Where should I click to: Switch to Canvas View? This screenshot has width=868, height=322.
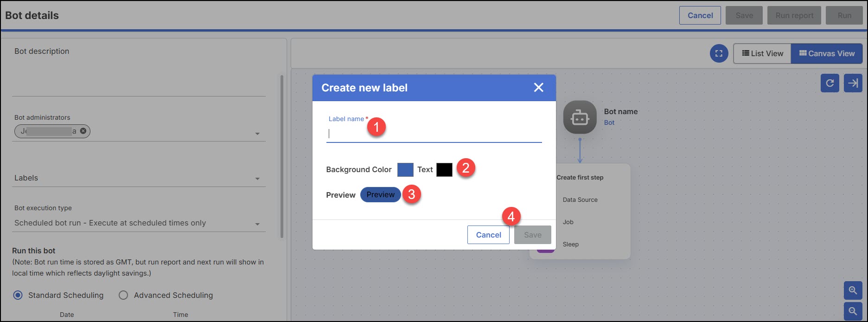click(827, 53)
